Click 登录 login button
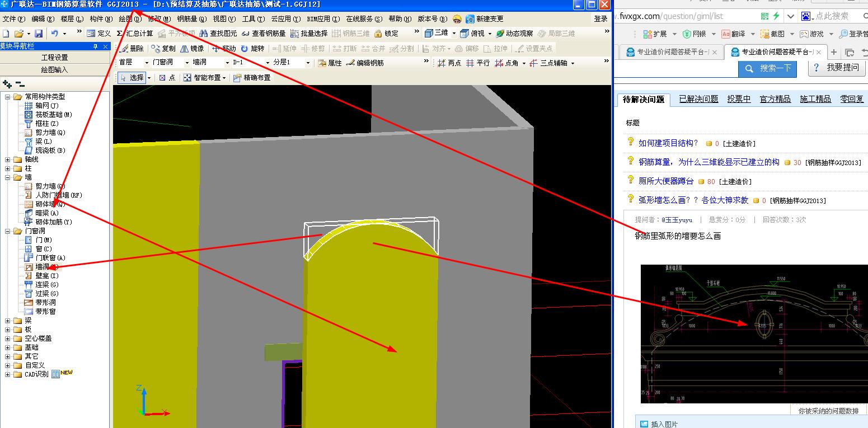Viewport: 868px width, 428px height. coord(600,19)
